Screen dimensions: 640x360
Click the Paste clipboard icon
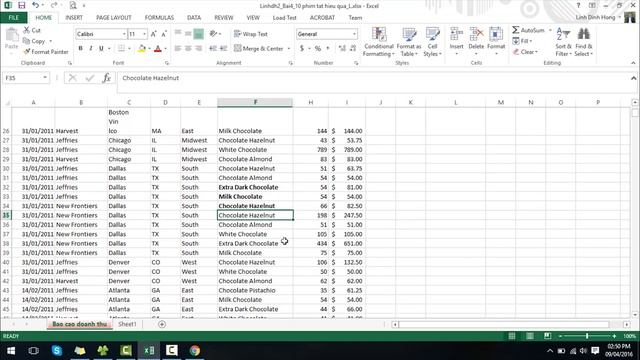tap(12, 36)
